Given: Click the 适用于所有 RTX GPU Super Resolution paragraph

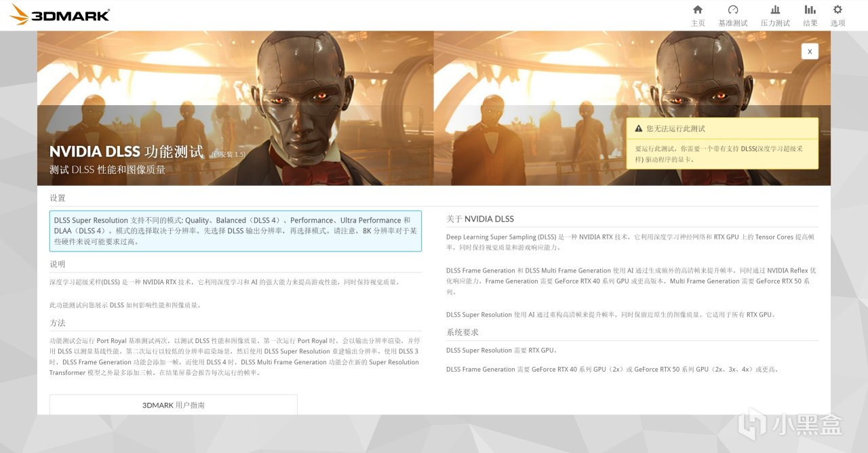Looking at the screenshot, I should pos(611,315).
